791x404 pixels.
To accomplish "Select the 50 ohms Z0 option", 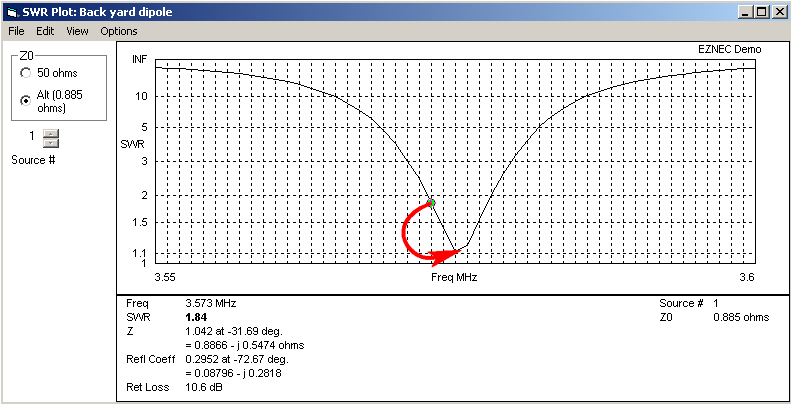I will click(x=25, y=73).
